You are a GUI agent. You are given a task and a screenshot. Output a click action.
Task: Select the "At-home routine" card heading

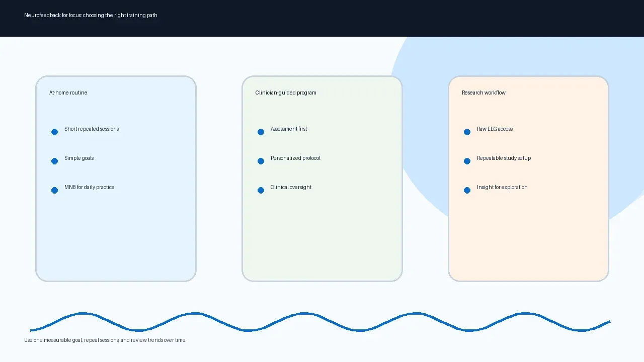click(68, 93)
